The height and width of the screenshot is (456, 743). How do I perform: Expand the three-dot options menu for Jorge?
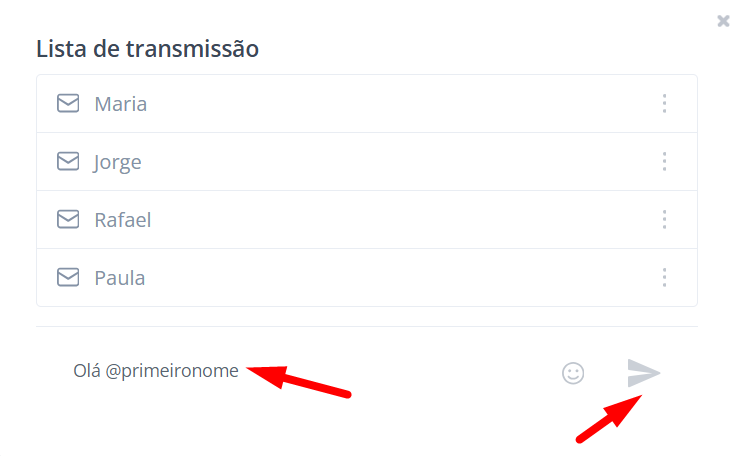click(664, 161)
